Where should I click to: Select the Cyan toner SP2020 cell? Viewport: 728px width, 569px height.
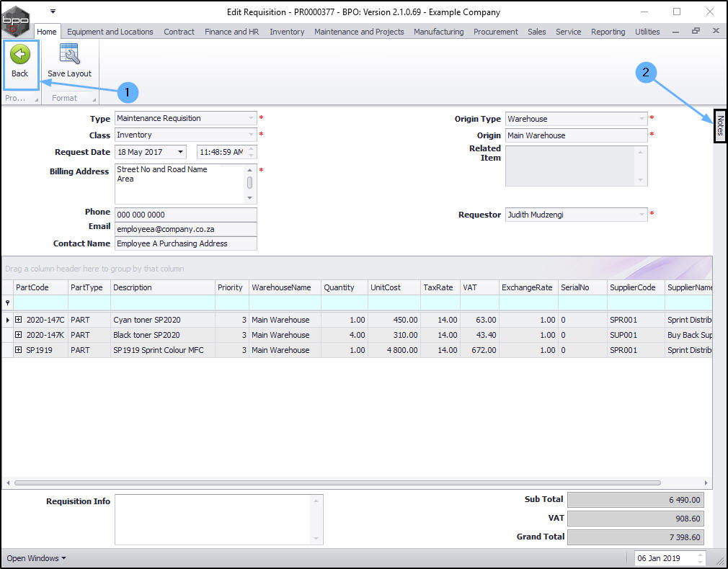click(x=163, y=320)
